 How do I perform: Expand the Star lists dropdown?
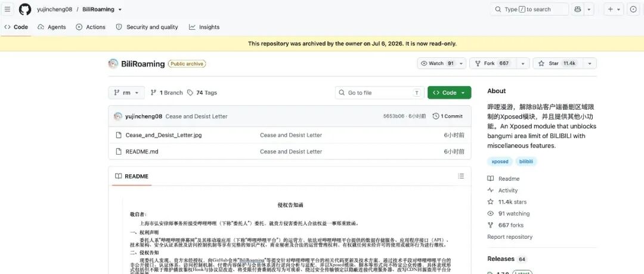pos(590,63)
